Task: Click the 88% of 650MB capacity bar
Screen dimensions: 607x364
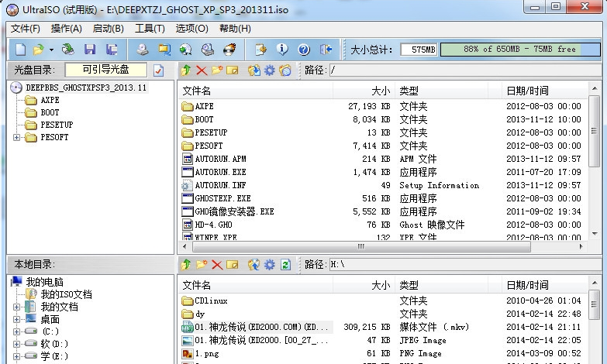Action: (520, 50)
